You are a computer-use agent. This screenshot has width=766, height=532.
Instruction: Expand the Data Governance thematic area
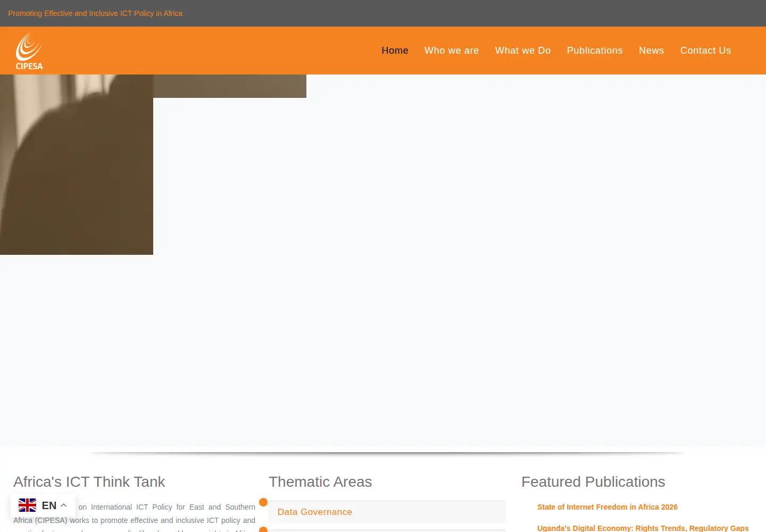387,512
